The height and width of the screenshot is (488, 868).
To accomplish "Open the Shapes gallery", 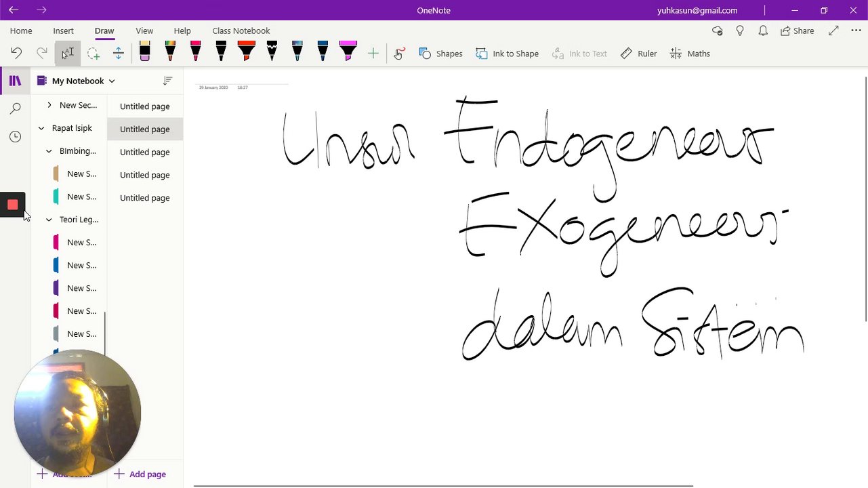I will (x=441, y=54).
